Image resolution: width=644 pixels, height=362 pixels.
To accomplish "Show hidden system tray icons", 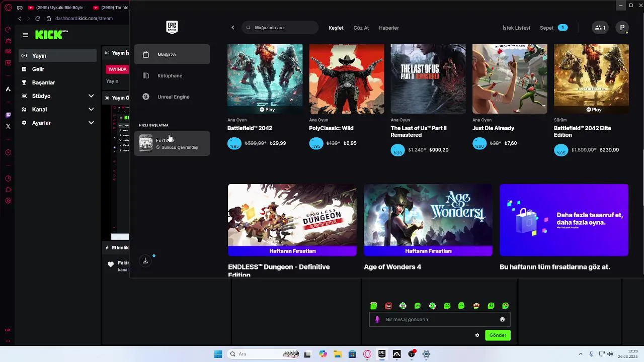I will [x=580, y=354].
